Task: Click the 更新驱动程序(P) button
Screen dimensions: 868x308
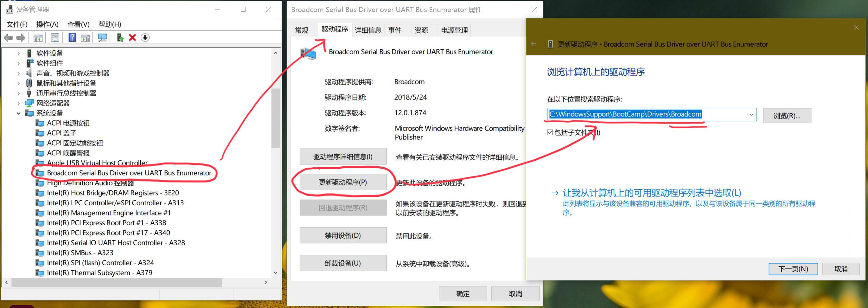Action: click(x=343, y=182)
